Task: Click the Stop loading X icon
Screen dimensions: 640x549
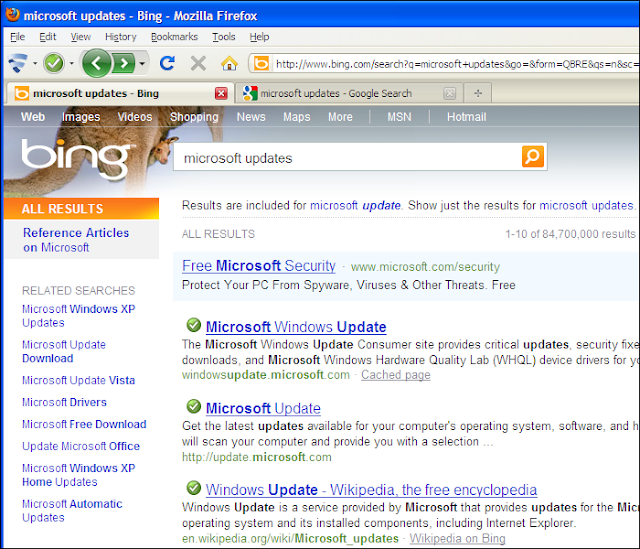Action: click(198, 63)
